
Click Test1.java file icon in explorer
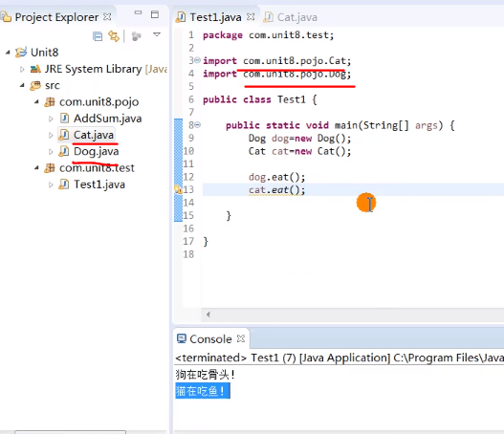pos(64,184)
